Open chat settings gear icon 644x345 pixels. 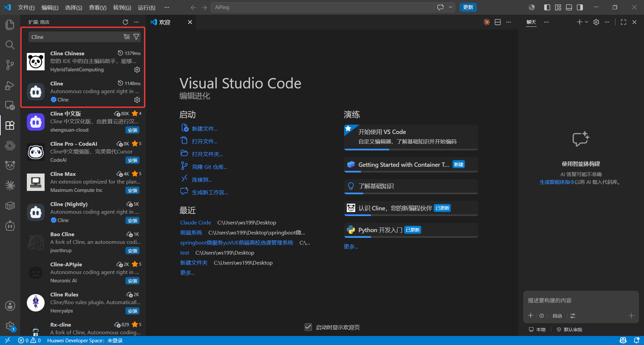596,22
